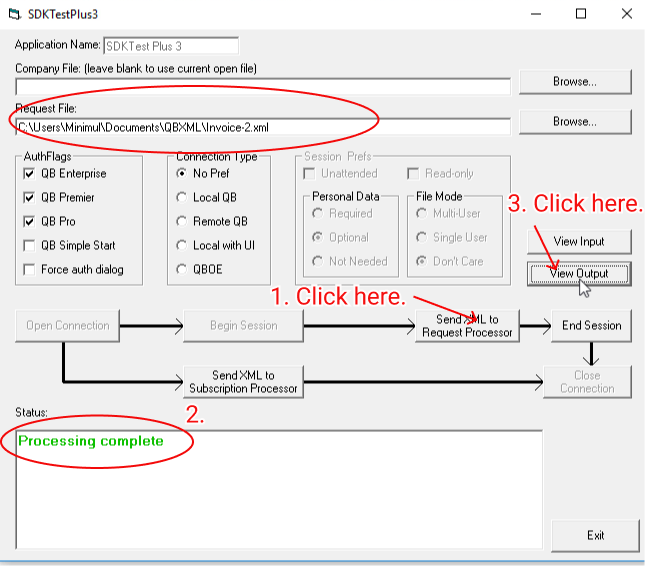Click the Application Name input field
Viewport: 645px width, 566px height.
(171, 46)
